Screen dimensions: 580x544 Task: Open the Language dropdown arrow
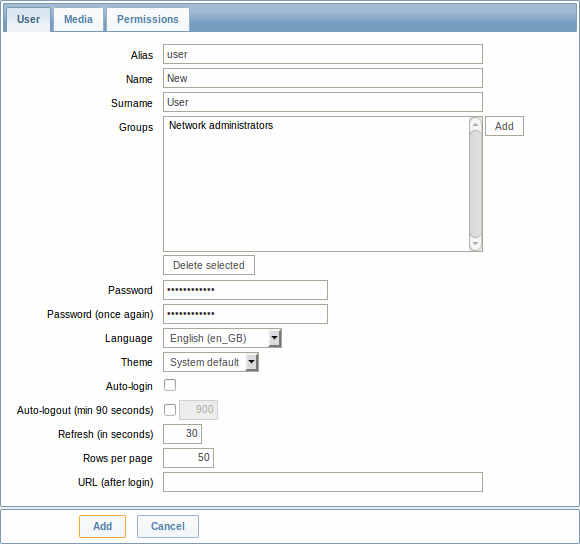(274, 338)
